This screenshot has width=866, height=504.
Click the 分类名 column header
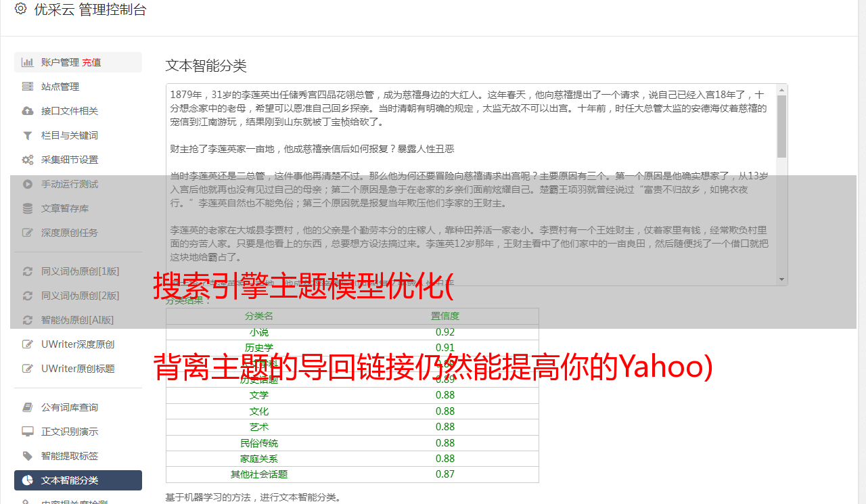[x=259, y=316]
